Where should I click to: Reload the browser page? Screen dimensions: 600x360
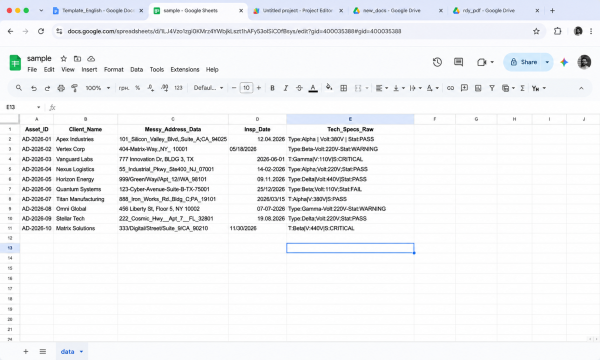tap(41, 31)
